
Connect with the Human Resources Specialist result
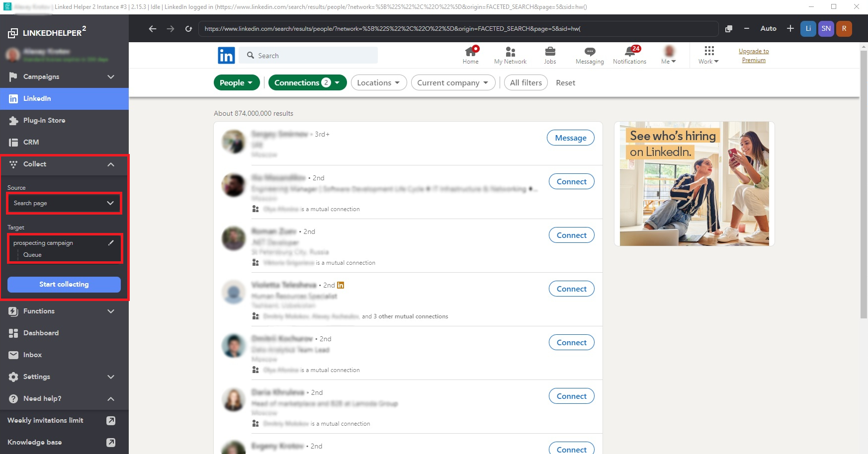(x=572, y=289)
